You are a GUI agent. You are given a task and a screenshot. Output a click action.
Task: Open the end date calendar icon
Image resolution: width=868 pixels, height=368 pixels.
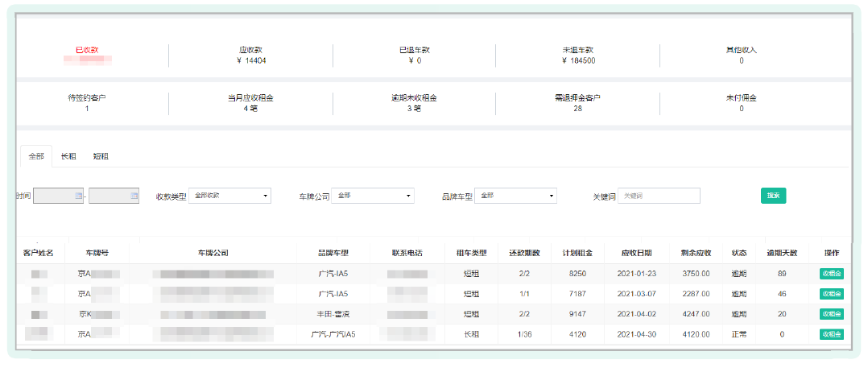134,196
